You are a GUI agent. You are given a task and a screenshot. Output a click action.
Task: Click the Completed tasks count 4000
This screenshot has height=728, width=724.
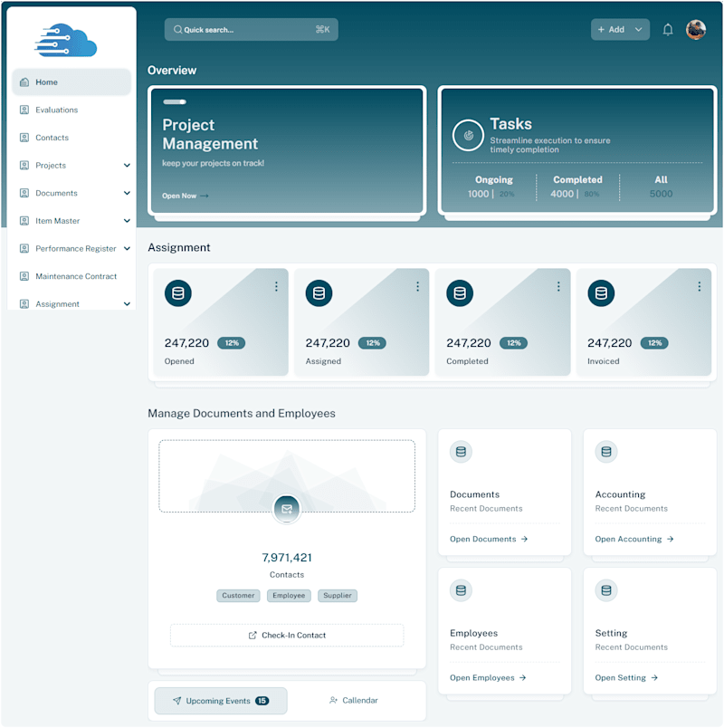point(562,194)
